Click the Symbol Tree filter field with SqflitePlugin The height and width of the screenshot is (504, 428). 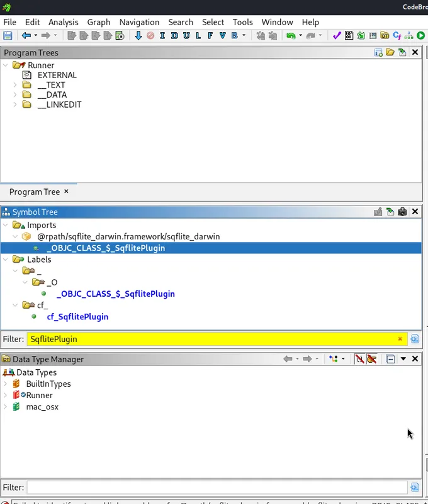(217, 339)
